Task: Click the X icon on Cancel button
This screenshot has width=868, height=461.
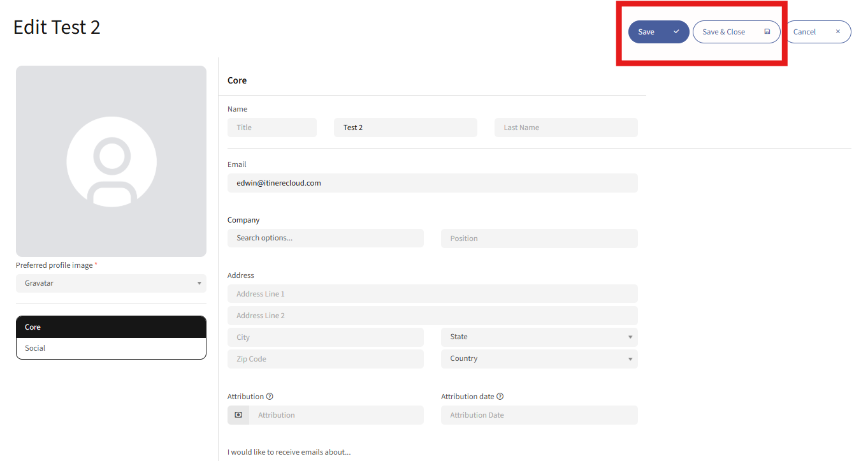Action: [837, 32]
